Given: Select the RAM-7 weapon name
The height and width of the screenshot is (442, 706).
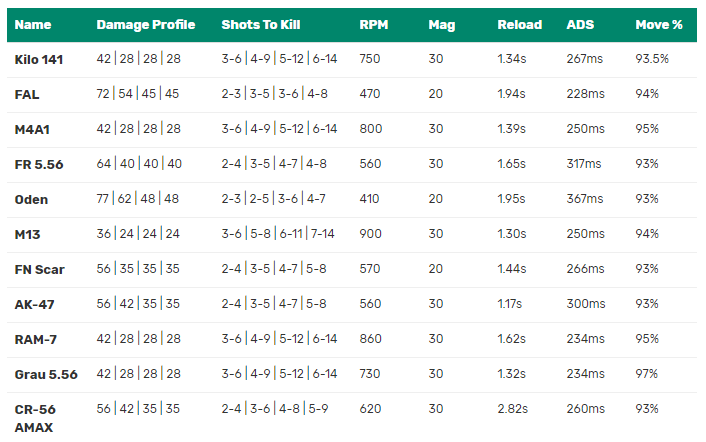Looking at the screenshot, I should 36,339.
